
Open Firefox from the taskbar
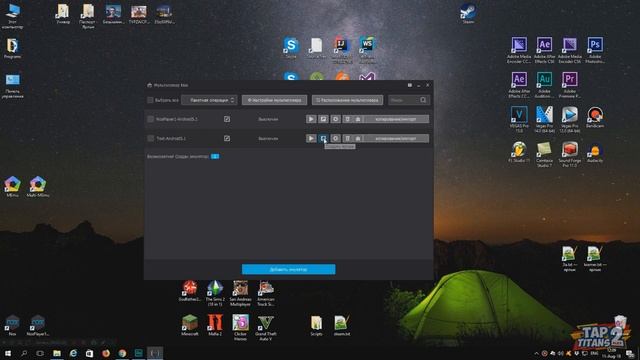106,353
